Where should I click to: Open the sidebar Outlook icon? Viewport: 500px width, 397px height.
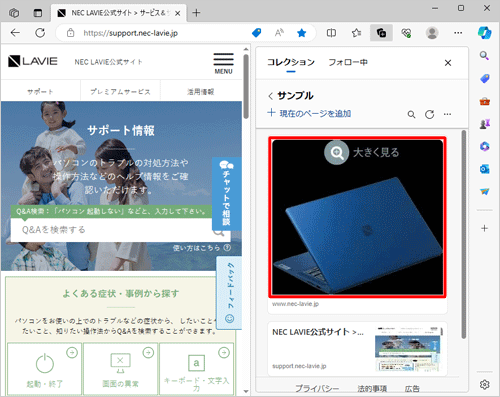pos(485,169)
